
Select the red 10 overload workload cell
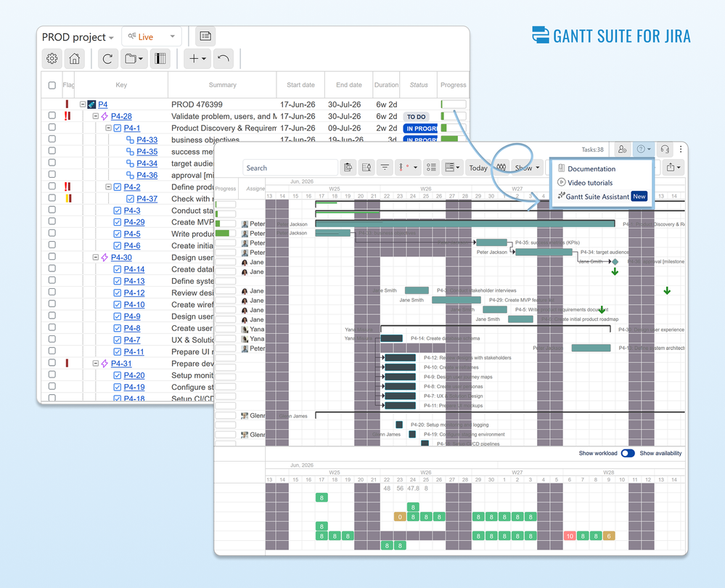[570, 536]
